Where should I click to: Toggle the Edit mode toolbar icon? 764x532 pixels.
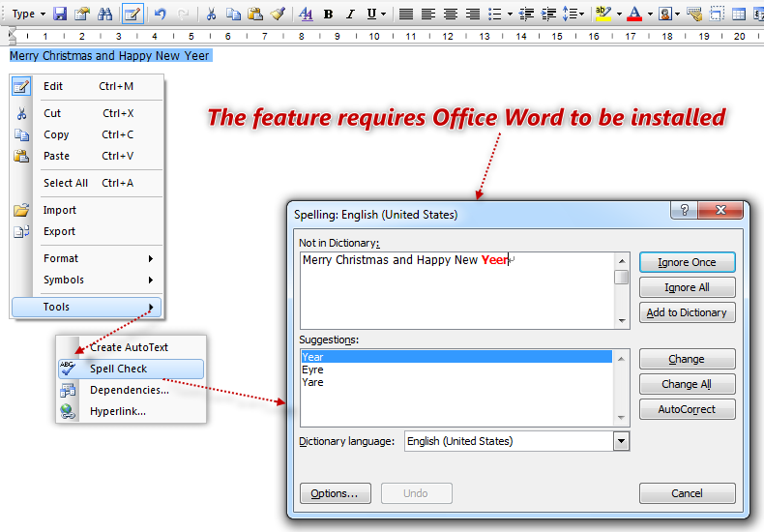pos(132,14)
